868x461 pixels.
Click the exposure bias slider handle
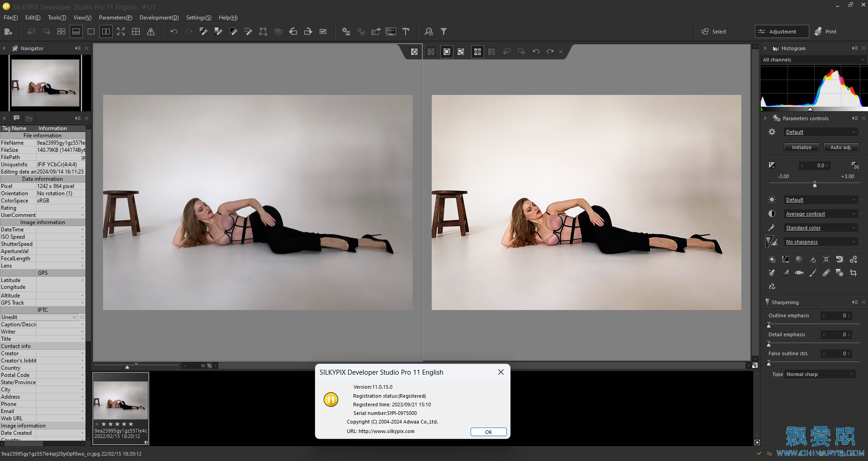pos(815,184)
